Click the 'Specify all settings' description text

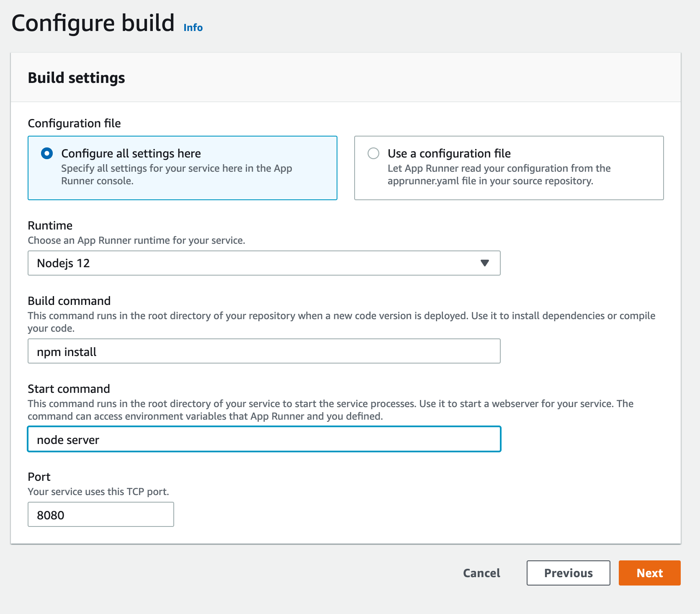coord(176,175)
